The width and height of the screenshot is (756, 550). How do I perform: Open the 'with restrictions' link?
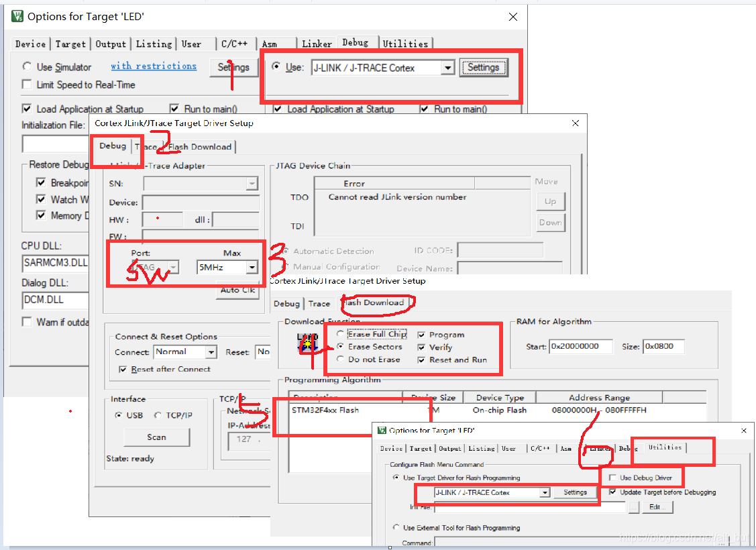(154, 66)
